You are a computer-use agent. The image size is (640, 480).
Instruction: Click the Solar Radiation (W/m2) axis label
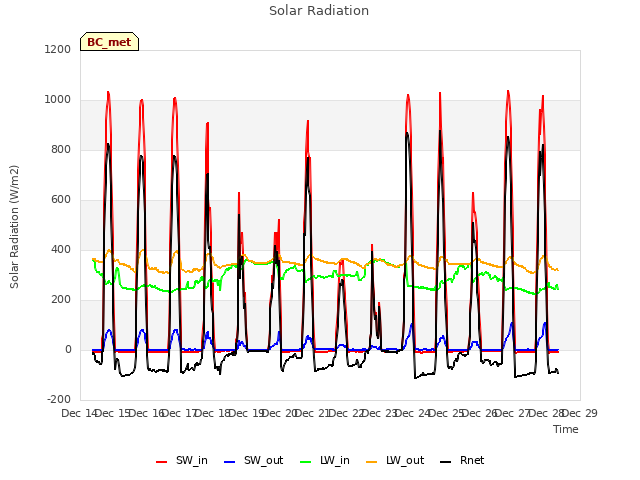point(14,227)
